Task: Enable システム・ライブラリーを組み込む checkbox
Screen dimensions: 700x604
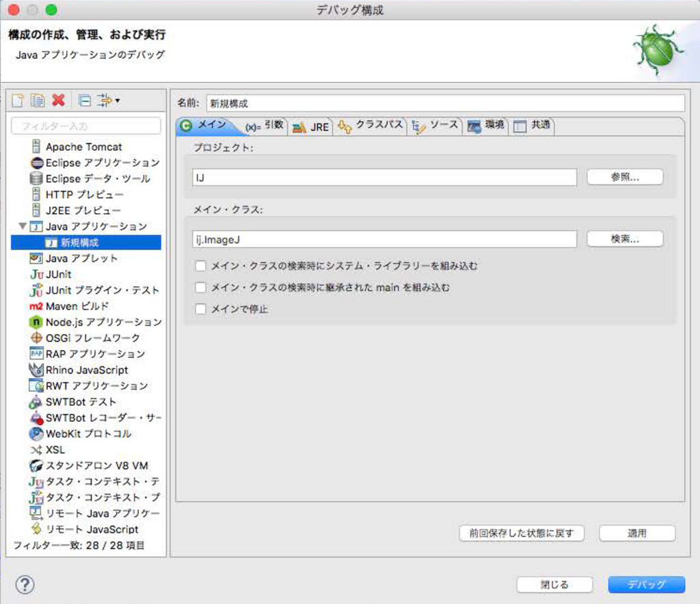Action: pyautogui.click(x=200, y=266)
